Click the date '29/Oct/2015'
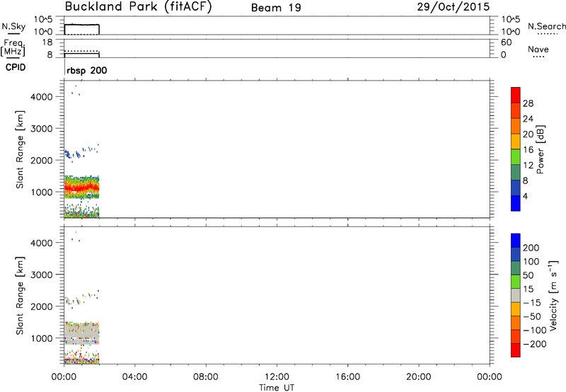This screenshot has height=392, width=566. pos(454,7)
